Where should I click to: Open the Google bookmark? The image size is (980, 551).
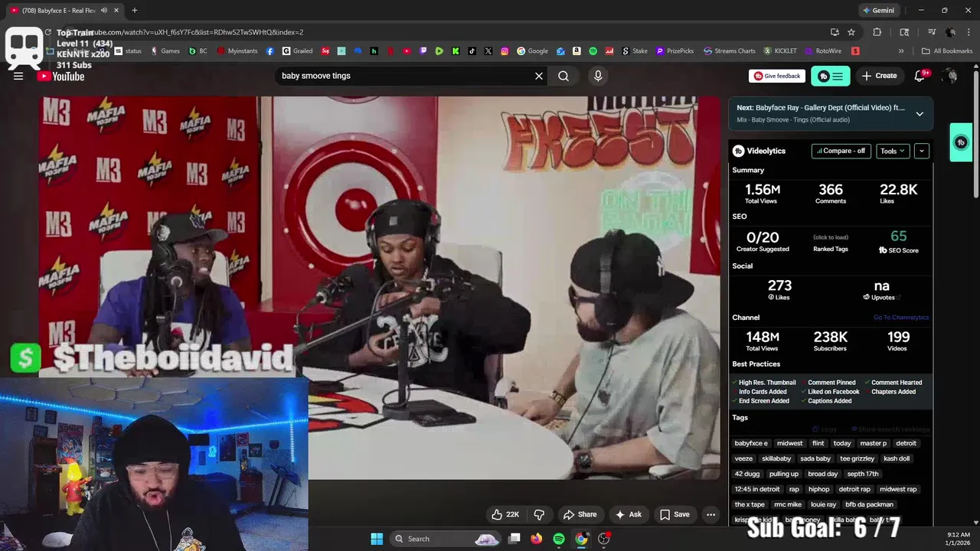coord(533,51)
